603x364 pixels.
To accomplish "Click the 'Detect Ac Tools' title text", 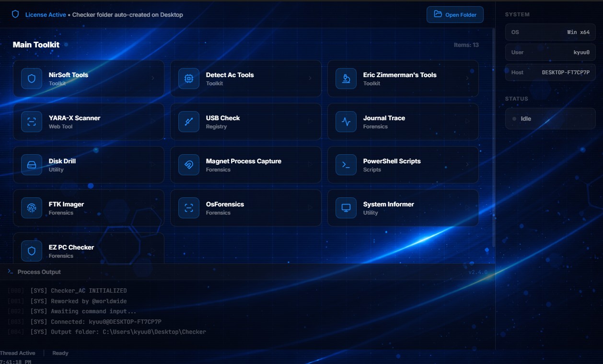I will [x=230, y=75].
